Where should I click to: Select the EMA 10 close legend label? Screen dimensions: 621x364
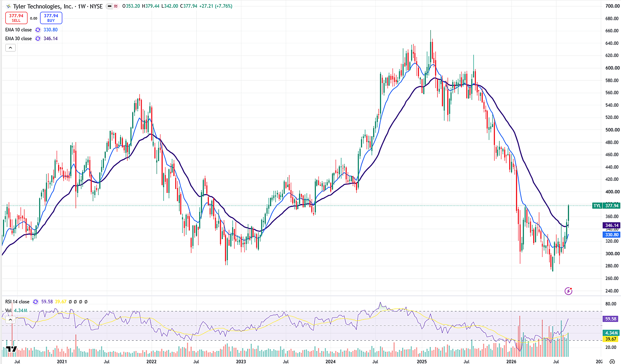pos(19,30)
